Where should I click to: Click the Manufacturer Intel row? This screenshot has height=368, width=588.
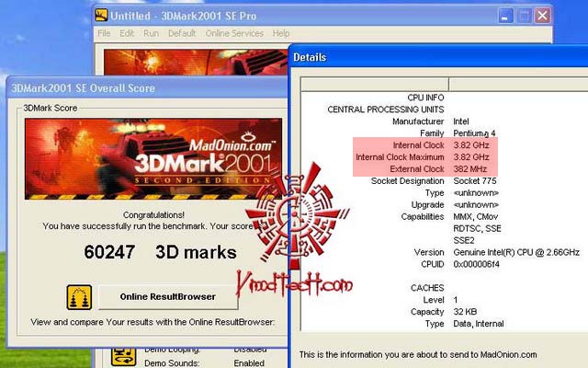(x=431, y=121)
